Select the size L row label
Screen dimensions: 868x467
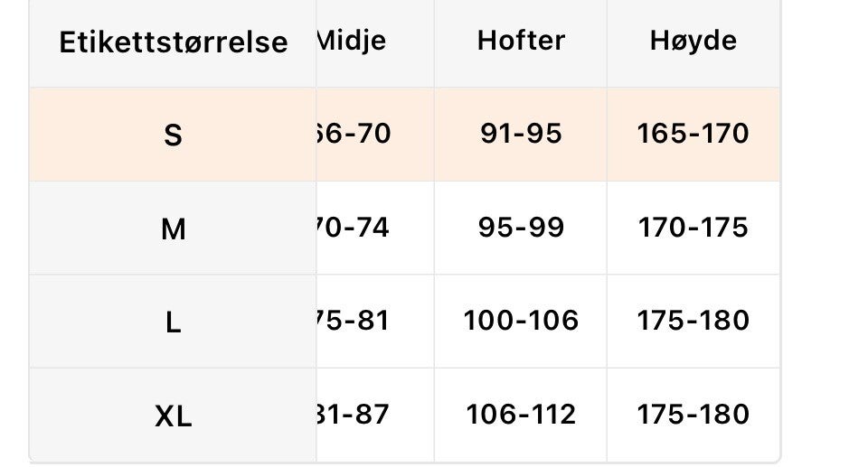point(173,322)
